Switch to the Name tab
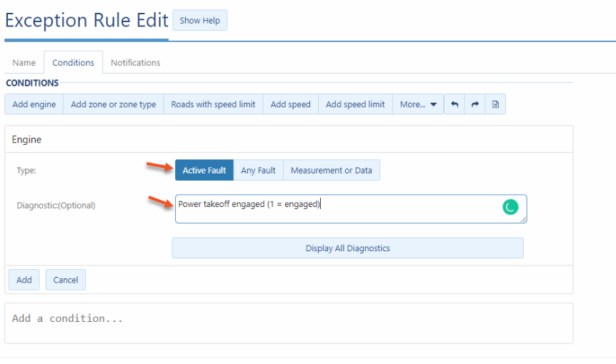616x364 pixels. pos(24,63)
